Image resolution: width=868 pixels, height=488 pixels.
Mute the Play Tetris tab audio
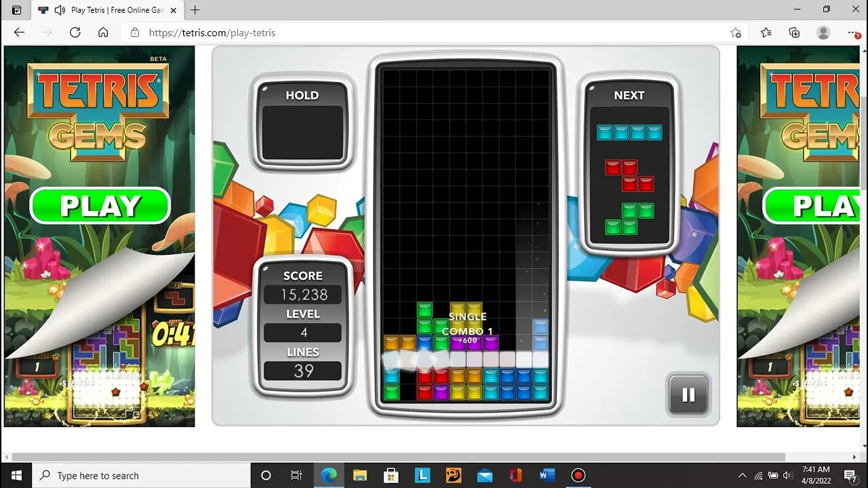point(60,10)
